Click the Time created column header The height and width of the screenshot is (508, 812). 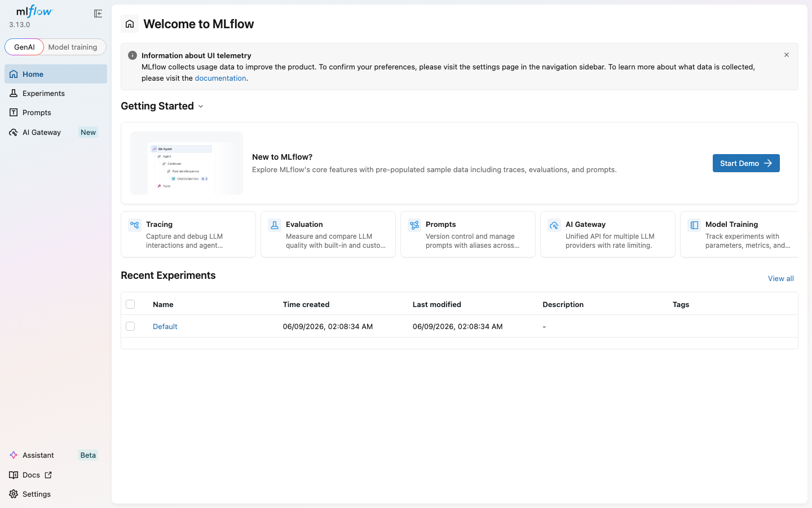[x=306, y=304]
